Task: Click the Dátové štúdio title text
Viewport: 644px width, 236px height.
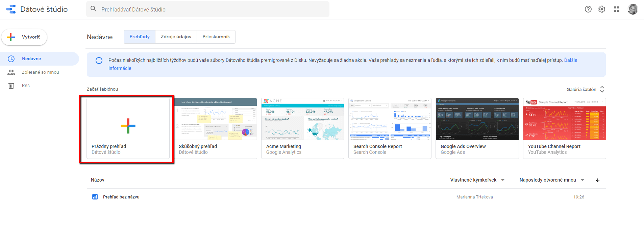Action: (x=44, y=9)
